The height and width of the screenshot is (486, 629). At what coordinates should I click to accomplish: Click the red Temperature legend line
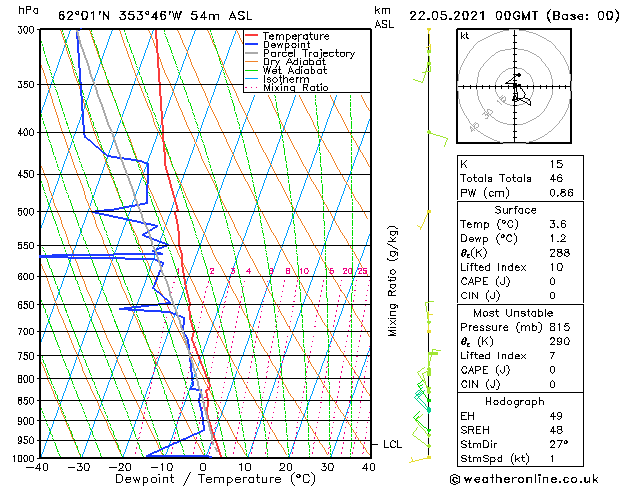pos(252,36)
